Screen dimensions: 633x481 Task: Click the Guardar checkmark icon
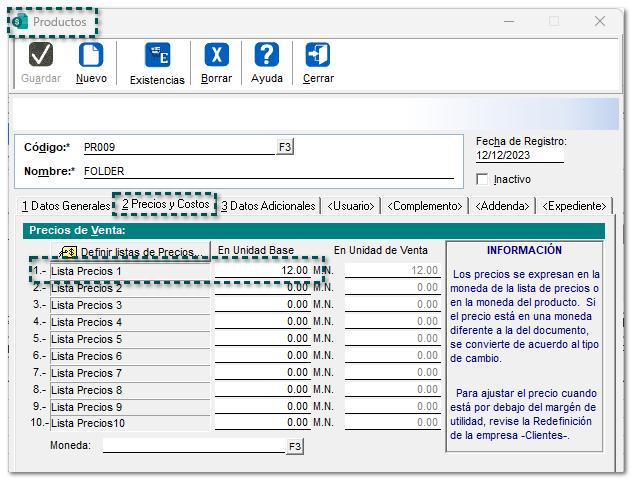tap(41, 56)
